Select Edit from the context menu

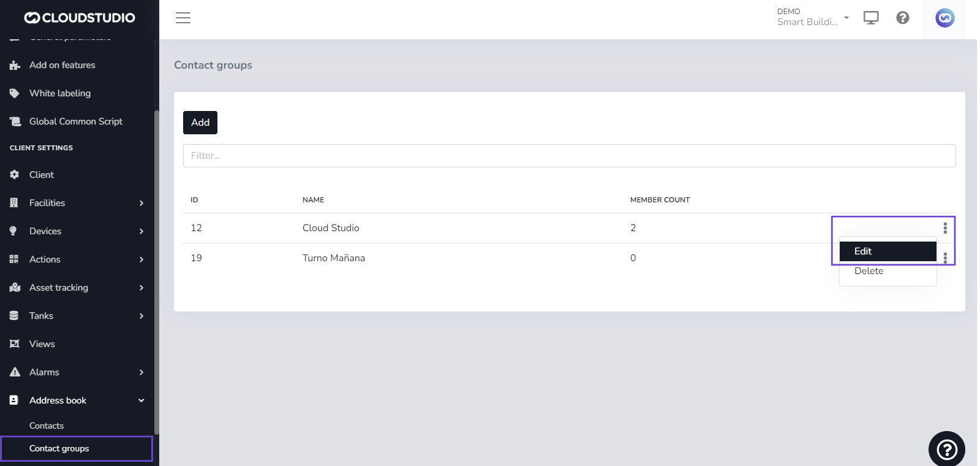point(888,251)
